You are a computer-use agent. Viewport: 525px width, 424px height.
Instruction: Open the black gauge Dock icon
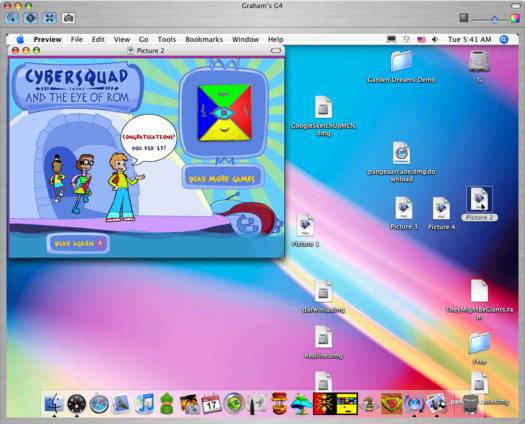pyautogui.click(x=76, y=404)
